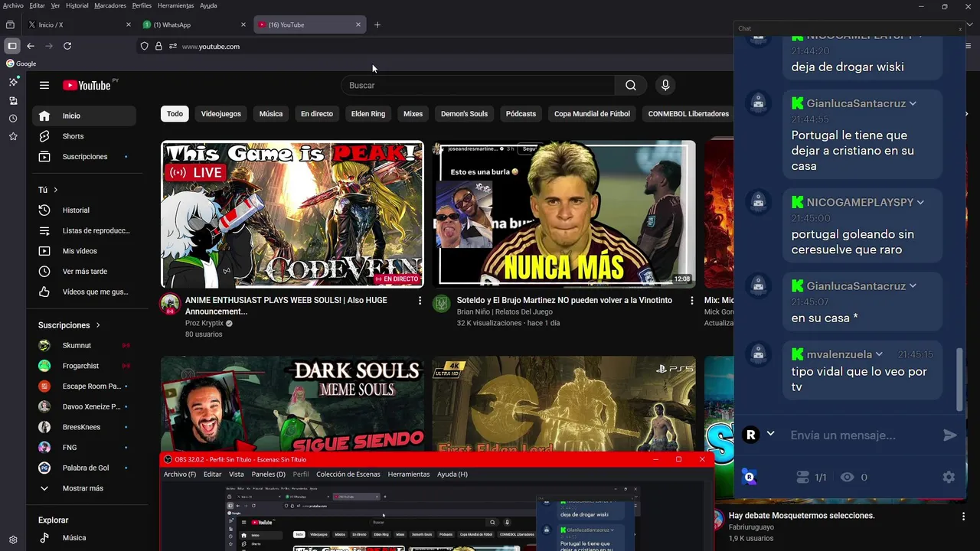
Task: Click the 1/1 toggles icon in chat
Action: [803, 478]
